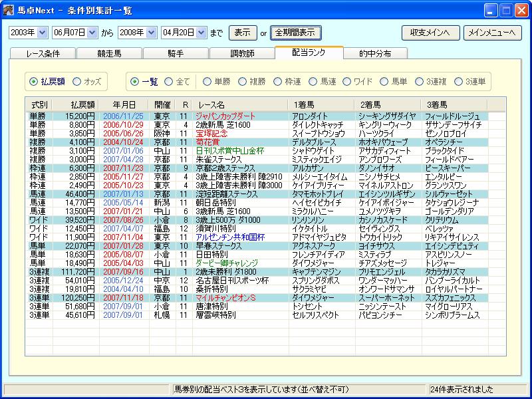Go to メインメニューへ
532x399 pixels.
point(492,33)
